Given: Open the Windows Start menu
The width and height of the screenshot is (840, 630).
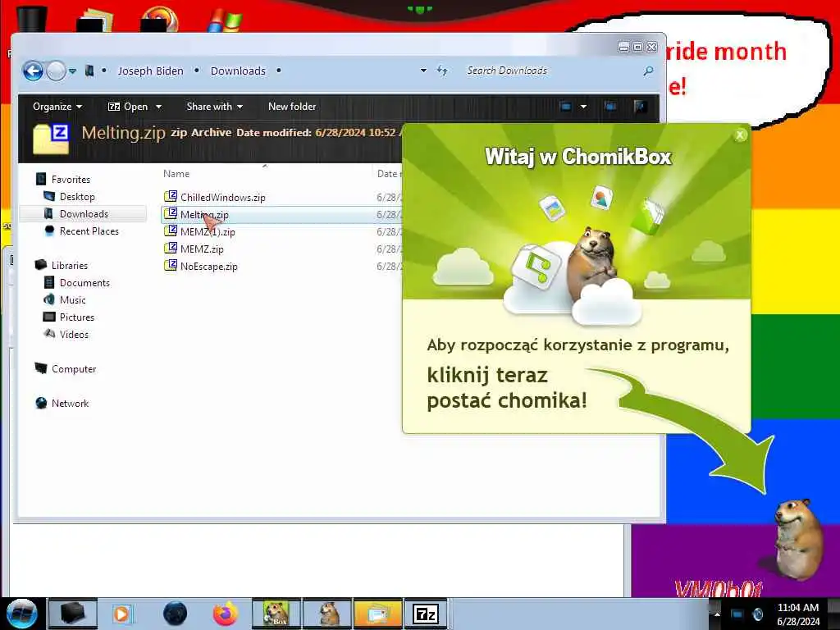Looking at the screenshot, I should 21,614.
